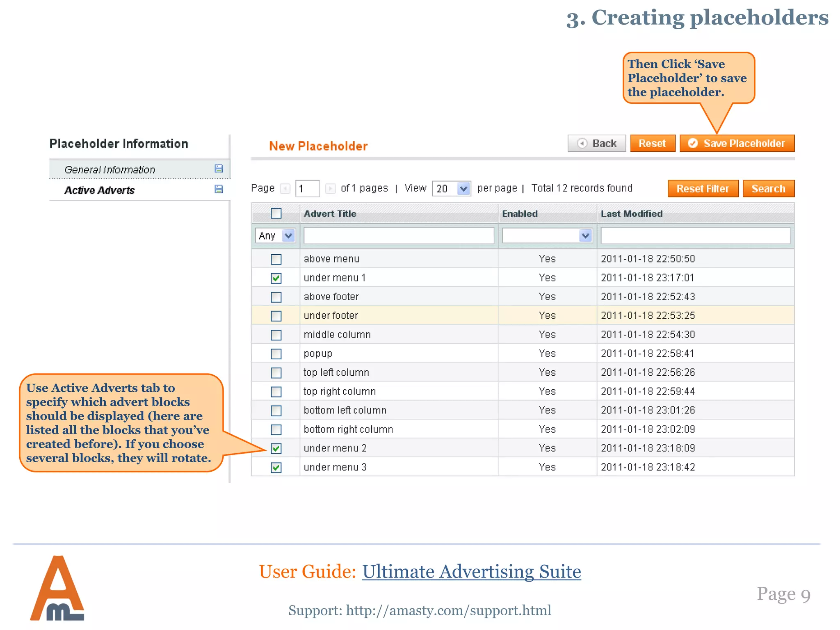The width and height of the screenshot is (840, 630).
Task: Click the next page arrow icon
Action: click(330, 188)
